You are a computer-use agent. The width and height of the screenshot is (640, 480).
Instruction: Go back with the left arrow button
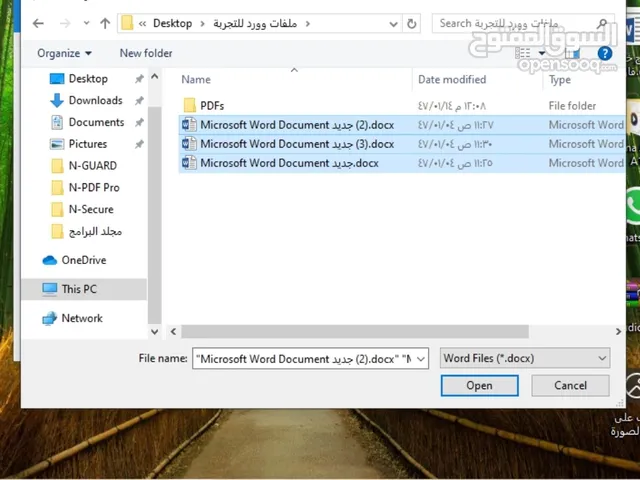pos(38,23)
